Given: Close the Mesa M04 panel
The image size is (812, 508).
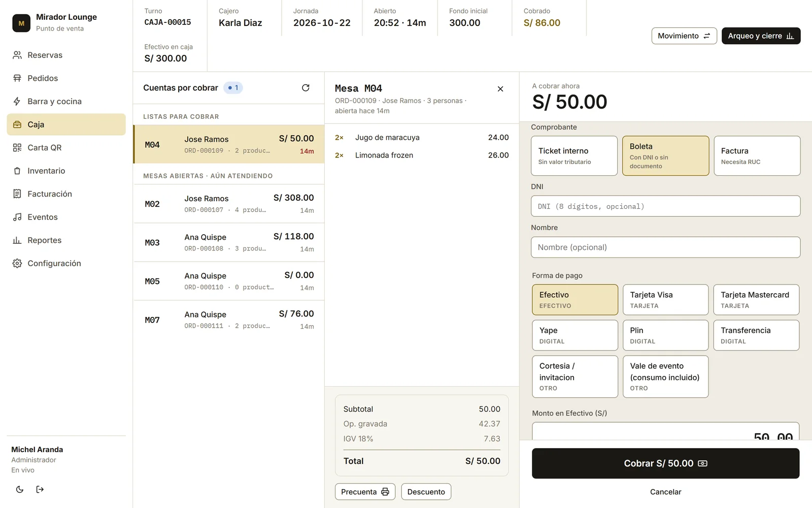Looking at the screenshot, I should 500,89.
